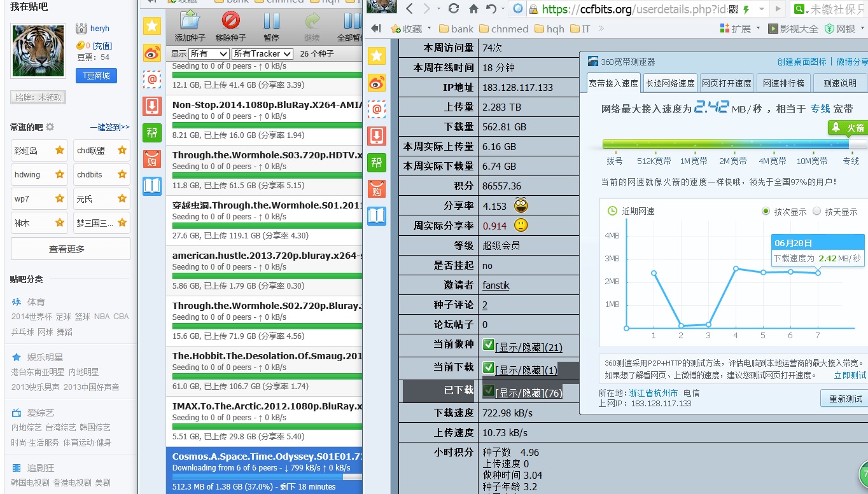
Task: Open the Weibo icon in ccfbits sidebar
Action: tap(377, 82)
